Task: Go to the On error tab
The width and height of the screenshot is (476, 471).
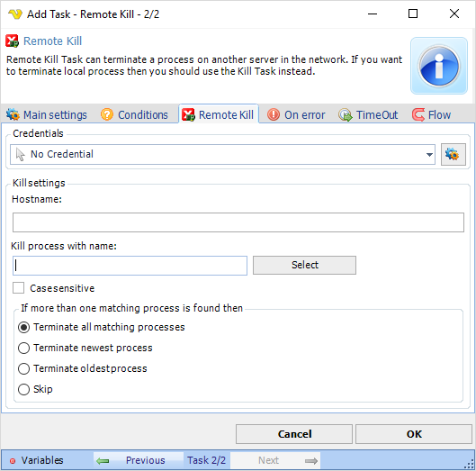Action: (296, 115)
